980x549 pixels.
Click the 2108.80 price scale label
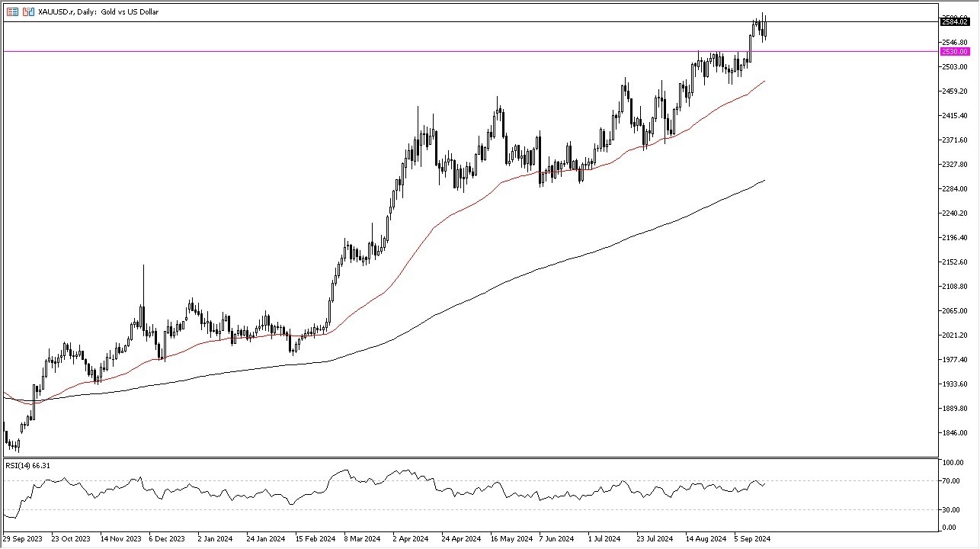point(955,287)
